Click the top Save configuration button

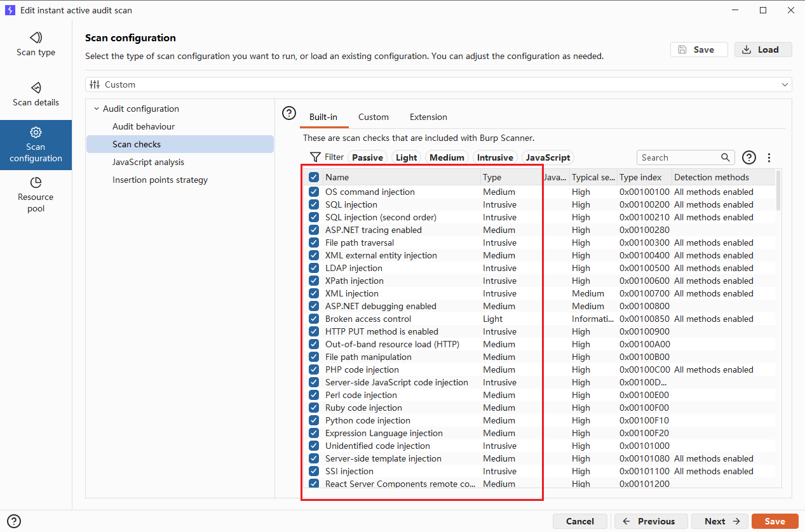(699, 50)
